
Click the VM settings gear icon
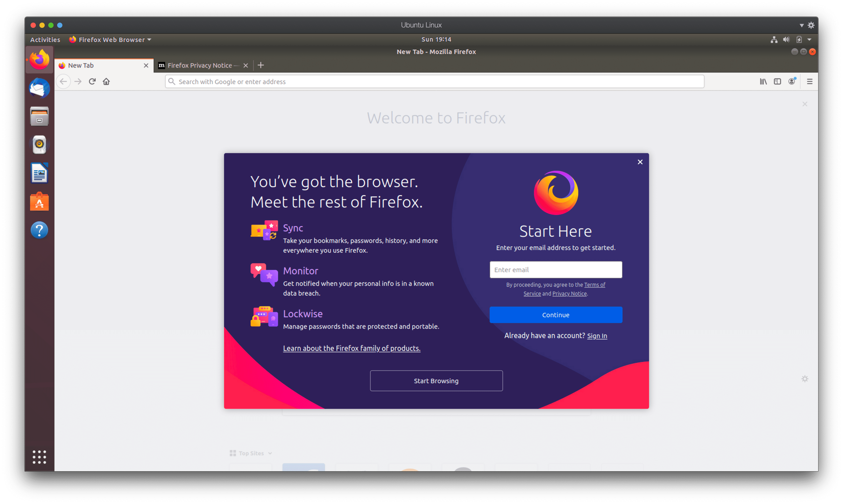[x=811, y=25]
